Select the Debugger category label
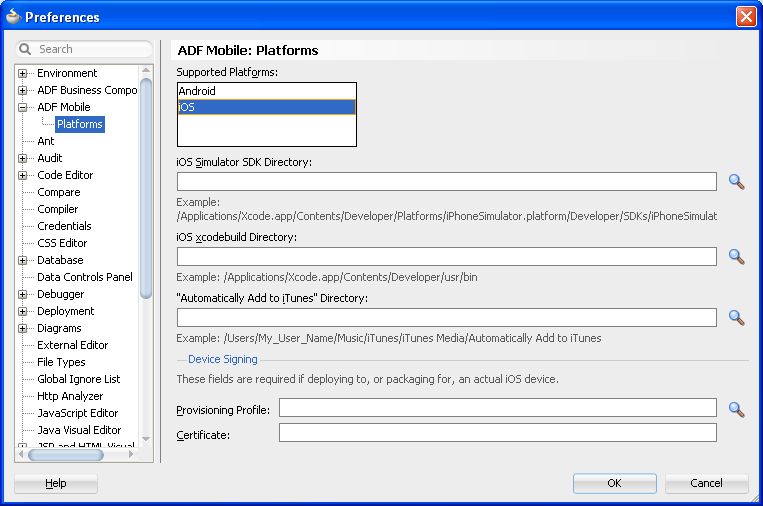 click(x=61, y=294)
